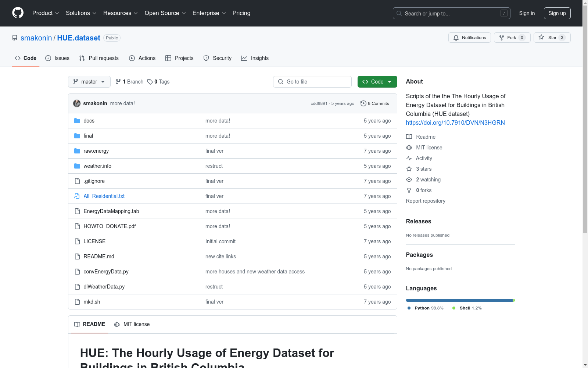The image size is (588, 368).
Task: Click the fork icon beside 0 forks
Action: (409, 190)
